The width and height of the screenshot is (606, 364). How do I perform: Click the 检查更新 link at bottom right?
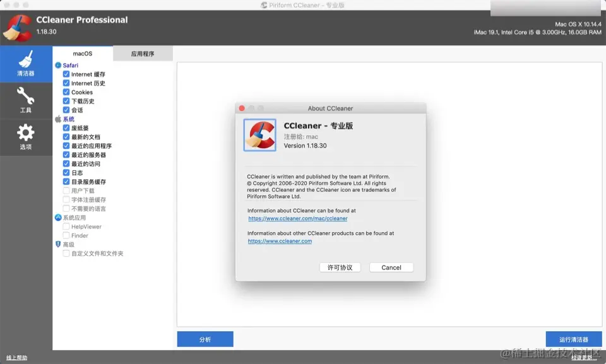click(584, 358)
